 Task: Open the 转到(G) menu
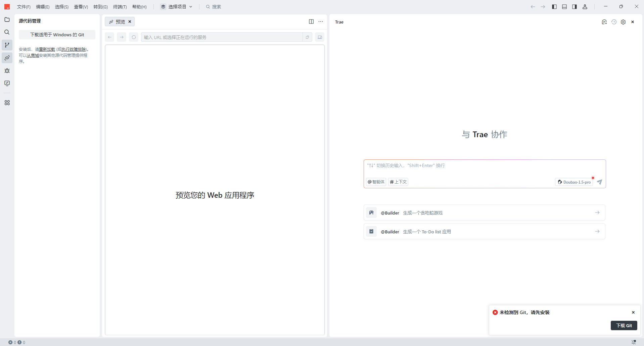pyautogui.click(x=100, y=7)
